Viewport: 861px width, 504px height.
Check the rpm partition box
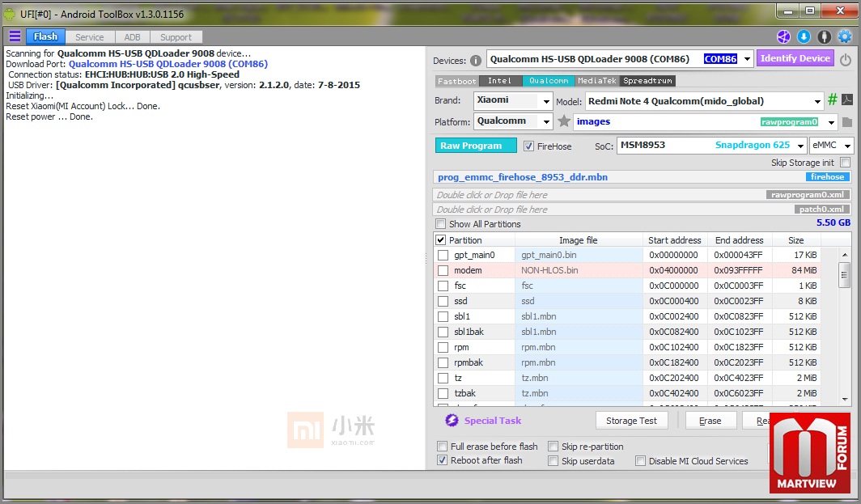click(443, 347)
